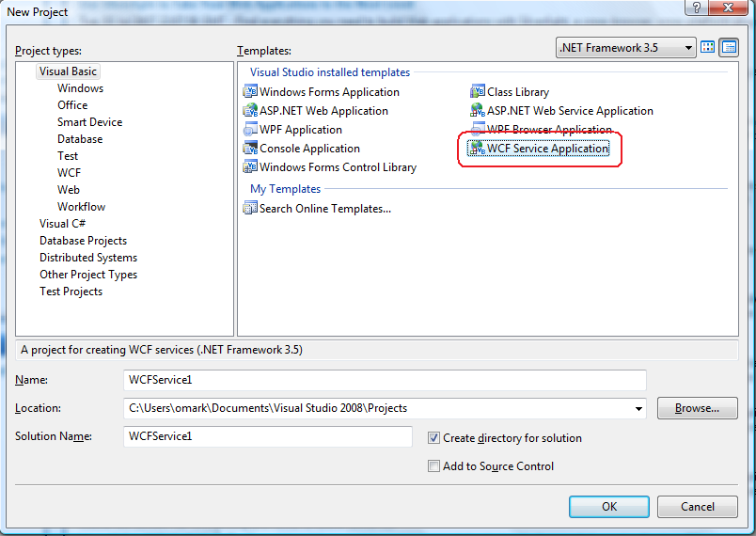Click the ASP.NET Web Service Application icon
The width and height of the screenshot is (756, 536).
[478, 111]
